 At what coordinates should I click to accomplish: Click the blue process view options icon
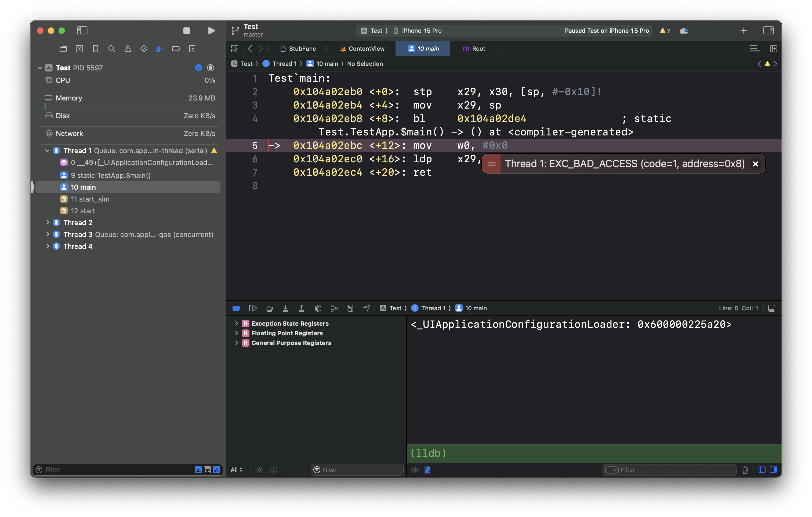click(199, 68)
